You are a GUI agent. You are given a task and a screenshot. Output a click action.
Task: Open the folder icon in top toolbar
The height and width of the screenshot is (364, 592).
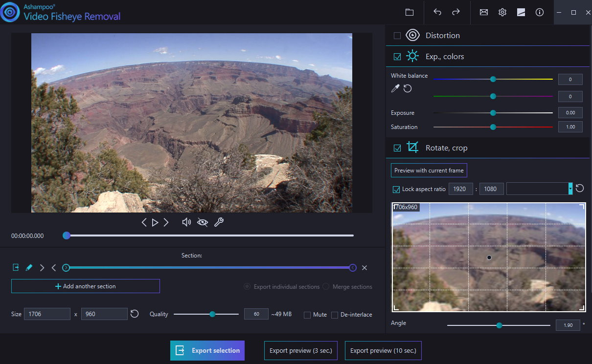tap(410, 12)
